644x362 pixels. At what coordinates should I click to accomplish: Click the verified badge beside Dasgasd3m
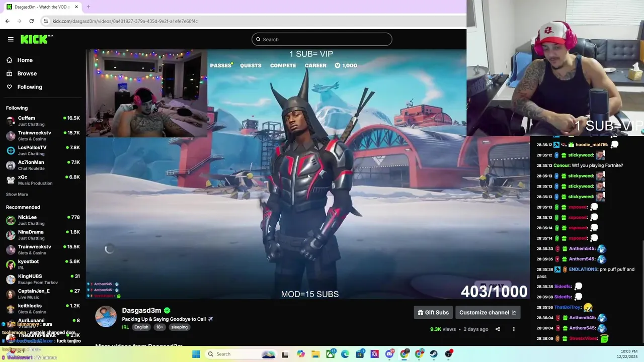[167, 311]
